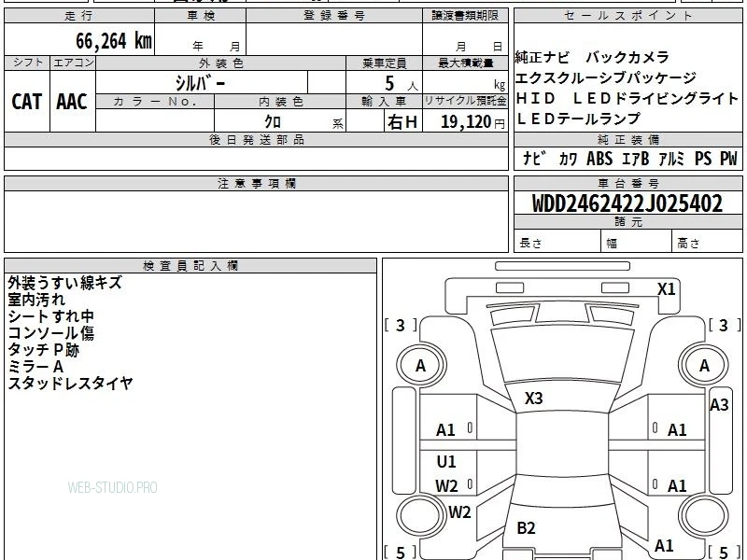Select the 純正装備 header
747x560 pixels.
click(627, 140)
